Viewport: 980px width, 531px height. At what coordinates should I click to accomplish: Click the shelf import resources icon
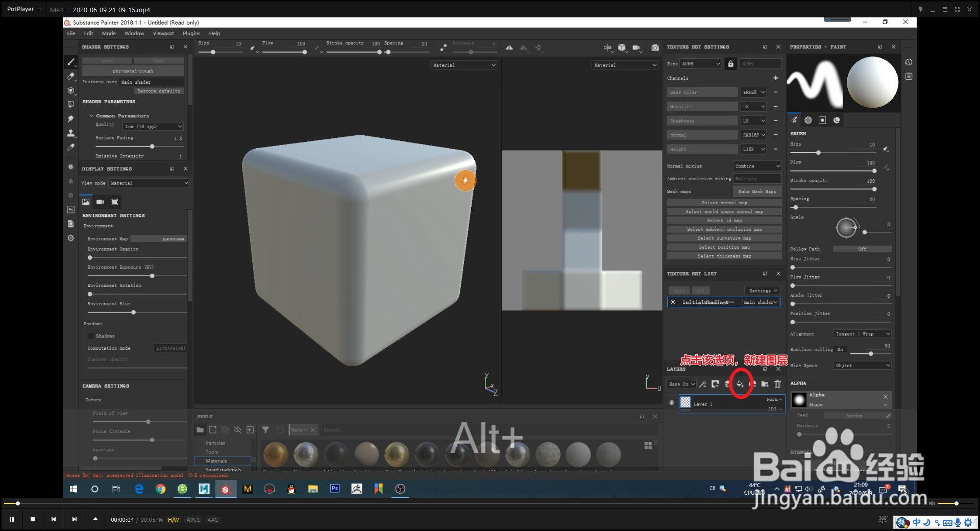250,430
